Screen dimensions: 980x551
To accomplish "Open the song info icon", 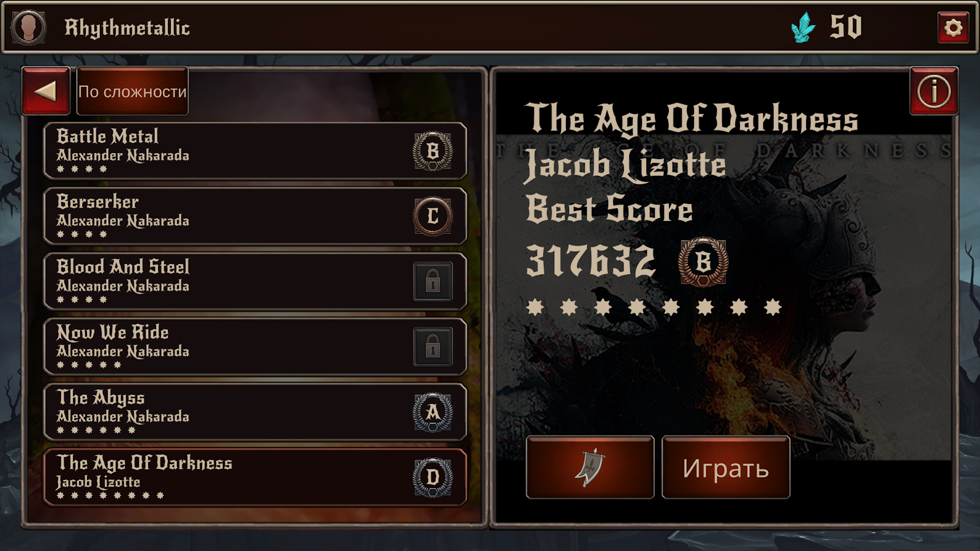I will [933, 91].
